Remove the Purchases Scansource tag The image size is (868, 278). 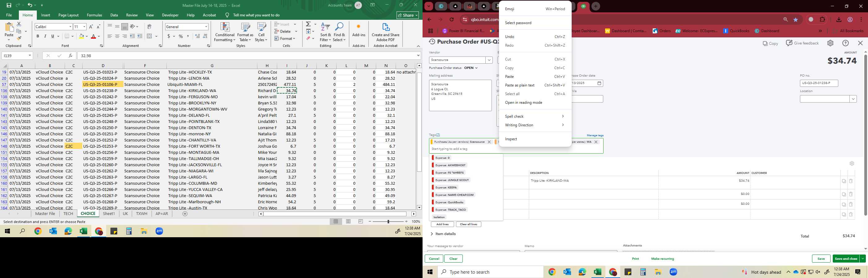pyautogui.click(x=489, y=142)
